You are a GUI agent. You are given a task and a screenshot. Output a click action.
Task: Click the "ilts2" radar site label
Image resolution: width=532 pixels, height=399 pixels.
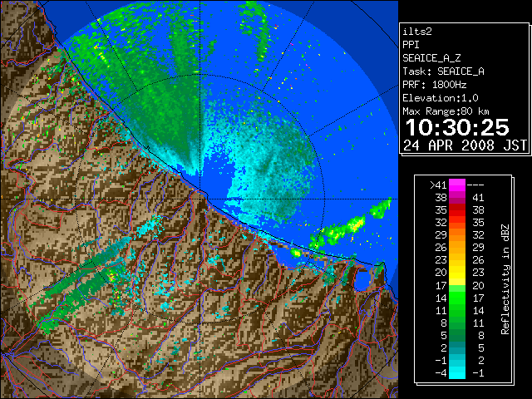[x=417, y=32]
